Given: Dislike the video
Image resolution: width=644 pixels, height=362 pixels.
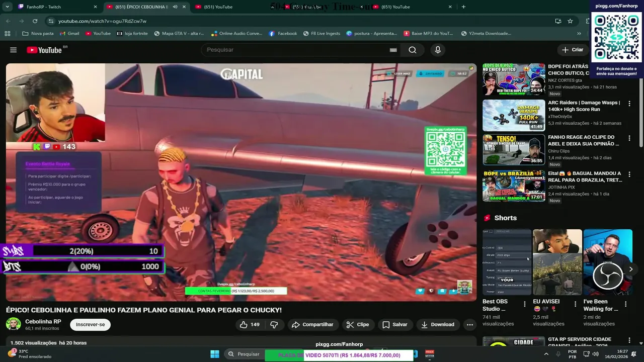Looking at the screenshot, I should [x=274, y=325].
